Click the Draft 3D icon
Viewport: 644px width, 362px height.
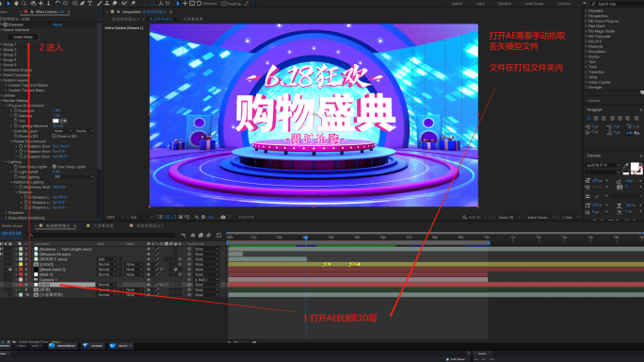tap(464, 217)
